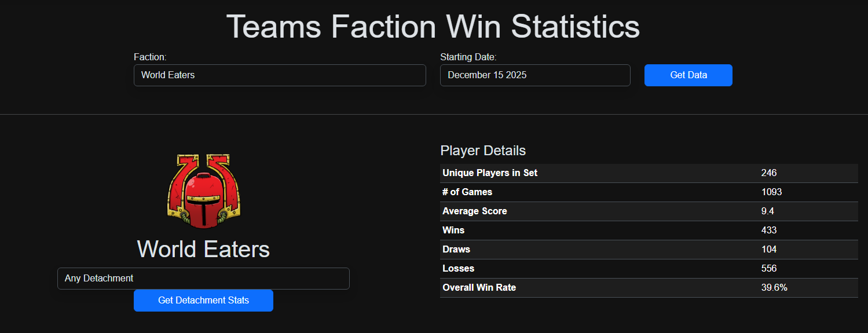
Task: Click the Starting Date: field label
Action: coord(468,57)
